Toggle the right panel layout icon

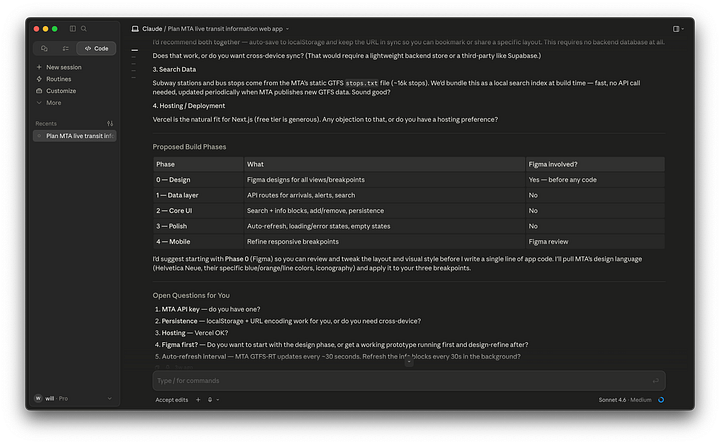(x=676, y=28)
